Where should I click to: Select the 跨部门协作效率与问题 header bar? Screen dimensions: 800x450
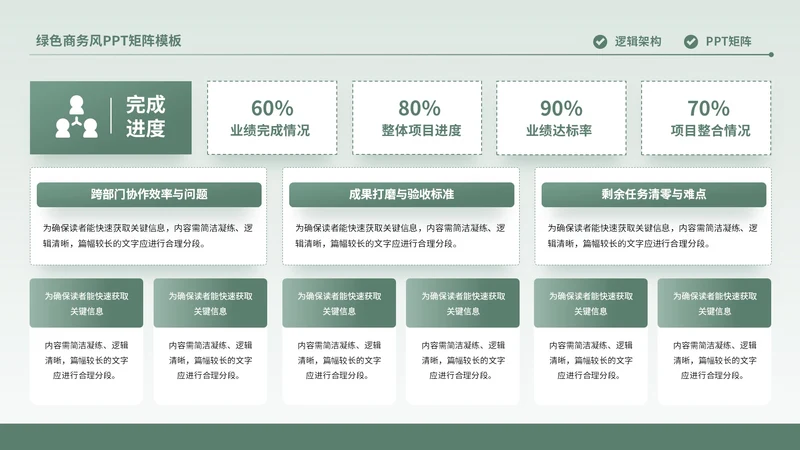149,194
